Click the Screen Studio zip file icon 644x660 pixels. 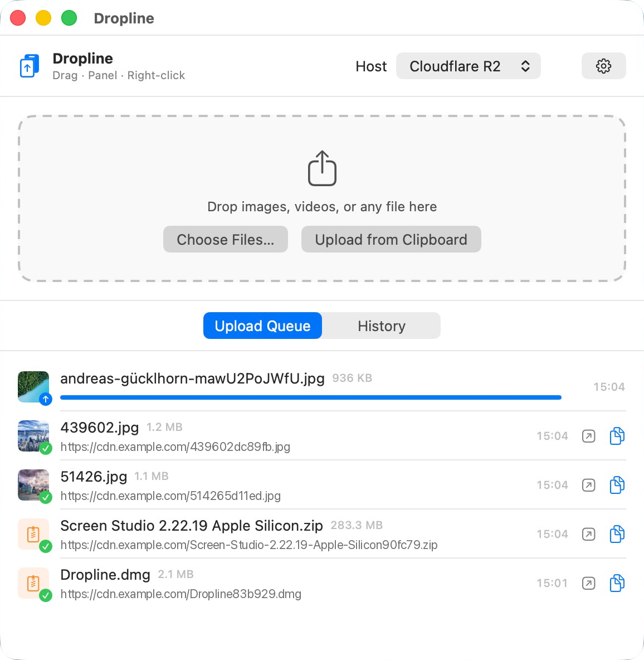[33, 533]
